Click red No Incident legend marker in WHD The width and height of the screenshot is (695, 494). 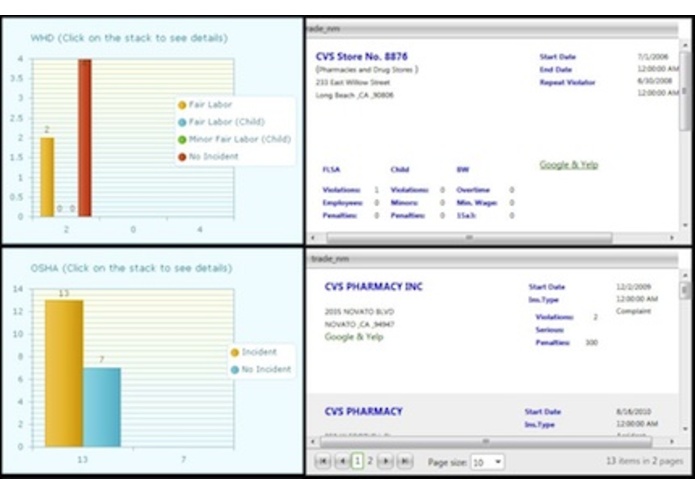point(182,157)
